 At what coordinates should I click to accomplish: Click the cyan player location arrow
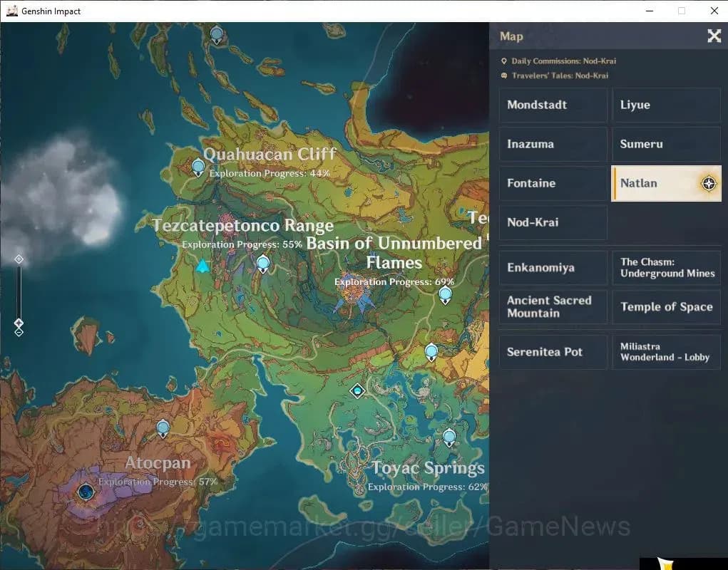coord(202,266)
